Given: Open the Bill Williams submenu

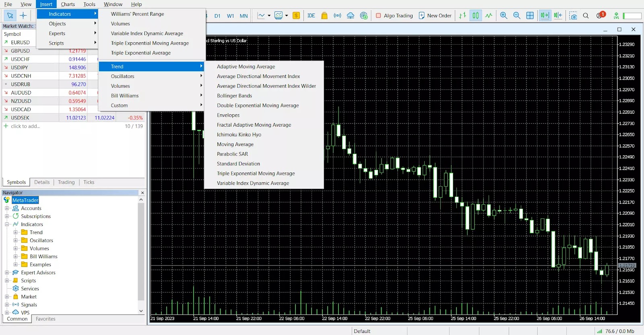Looking at the screenshot, I should pos(152,96).
